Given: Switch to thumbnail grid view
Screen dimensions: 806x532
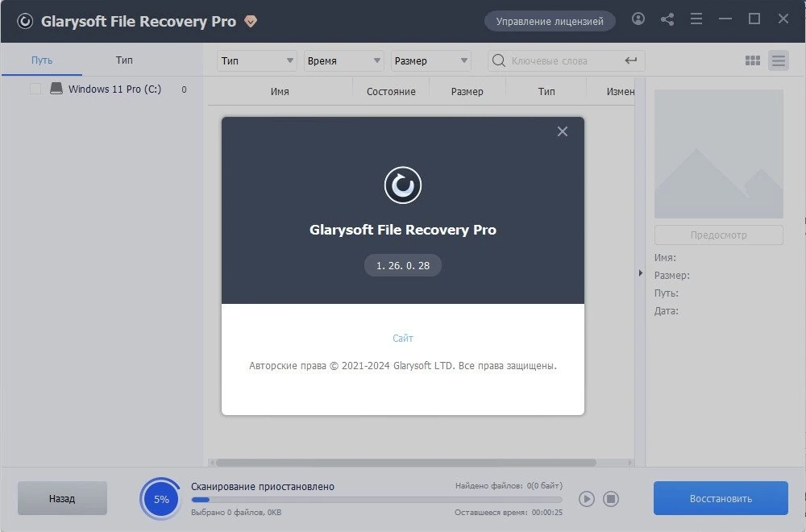Looking at the screenshot, I should (x=753, y=60).
